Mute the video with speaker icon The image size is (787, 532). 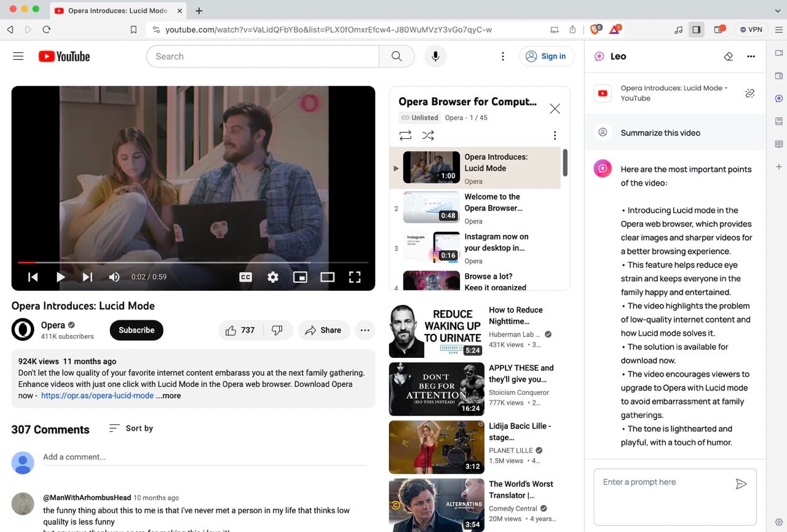(x=114, y=277)
